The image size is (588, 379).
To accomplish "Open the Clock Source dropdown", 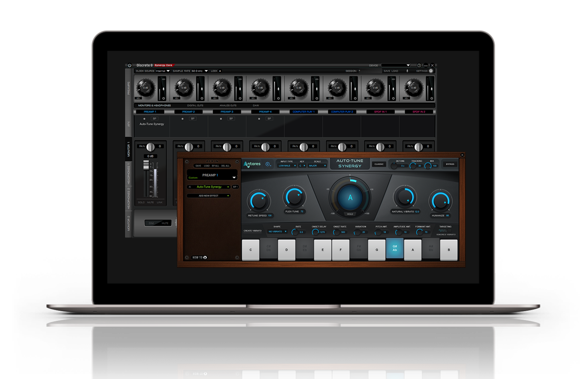I will coord(162,71).
